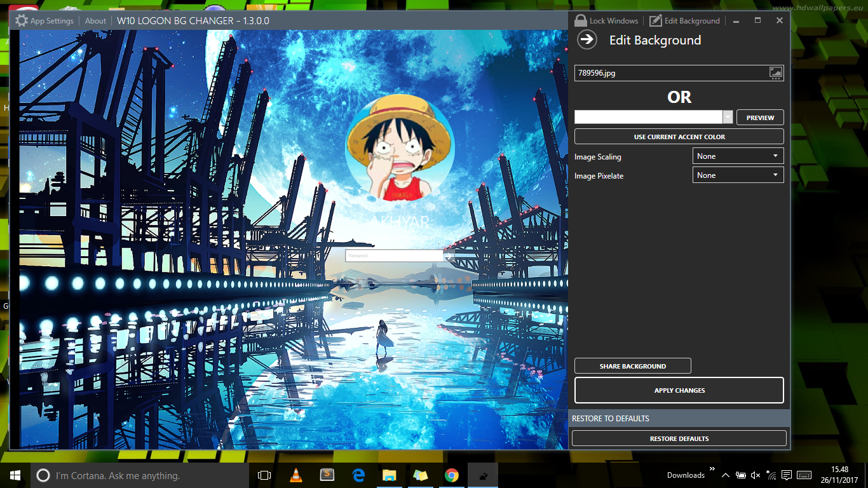Open the About menu item

pyautogui.click(x=95, y=21)
